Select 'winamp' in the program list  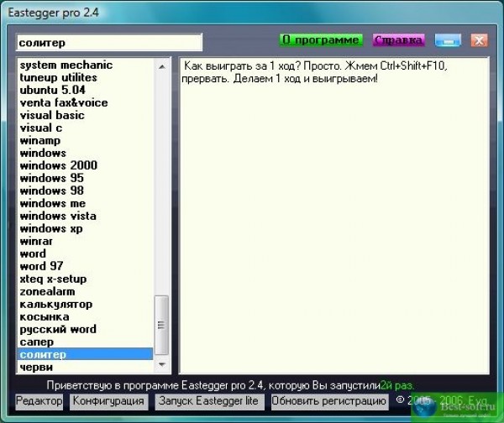(40, 141)
